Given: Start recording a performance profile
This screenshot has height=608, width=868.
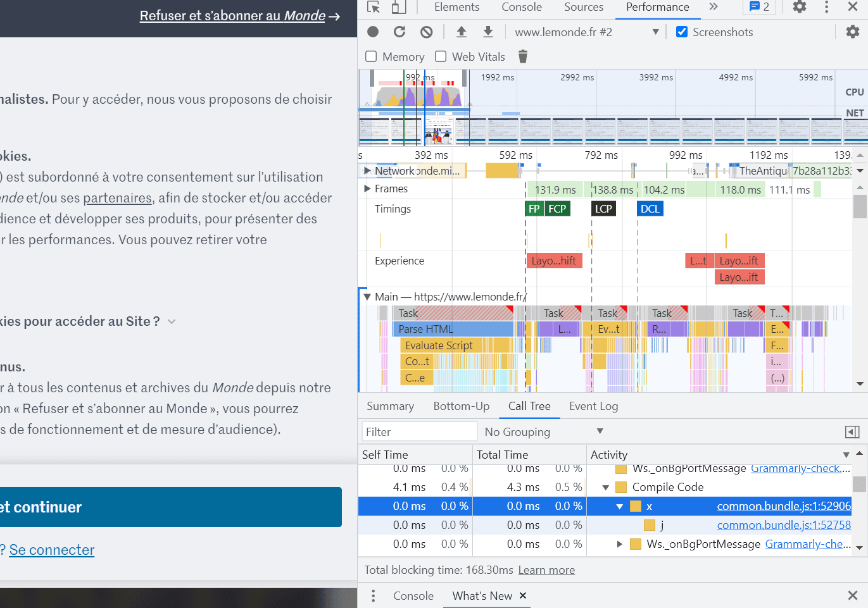Looking at the screenshot, I should (373, 32).
